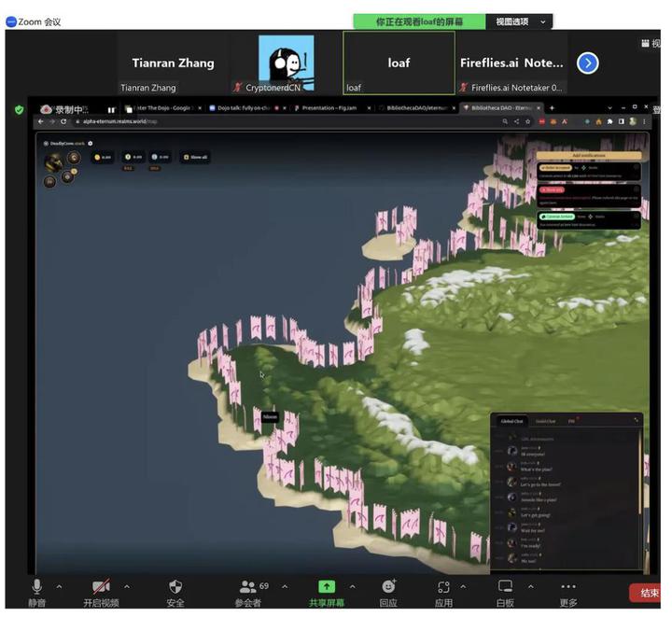Click the player avatar portrait in game
This screenshot has width=672, height=617.
[x=53, y=162]
